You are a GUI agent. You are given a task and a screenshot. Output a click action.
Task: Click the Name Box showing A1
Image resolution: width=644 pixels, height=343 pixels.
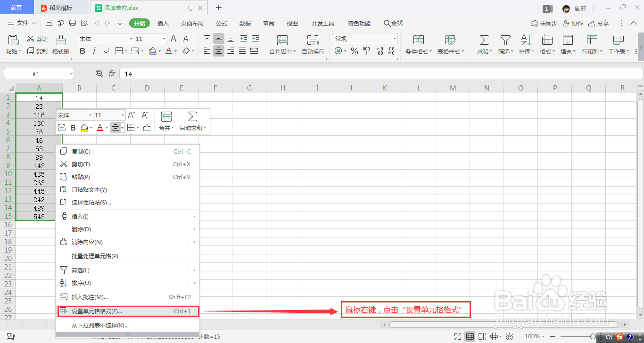coord(35,73)
